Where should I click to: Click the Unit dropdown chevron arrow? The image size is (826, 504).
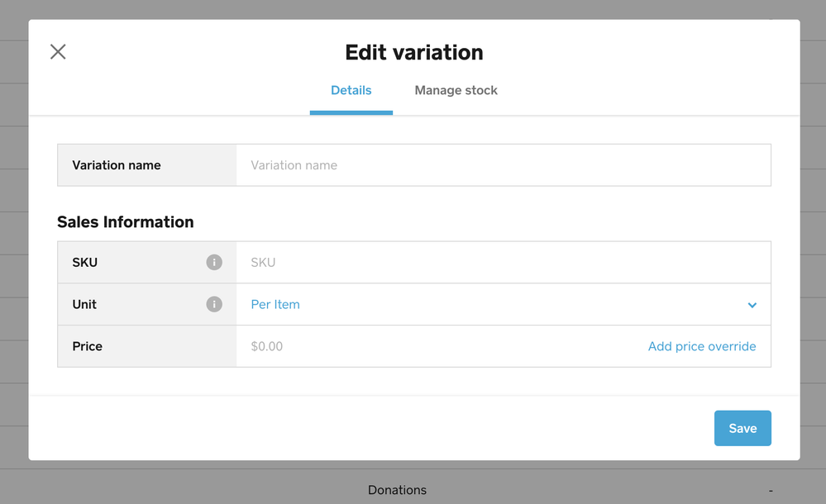(x=752, y=305)
